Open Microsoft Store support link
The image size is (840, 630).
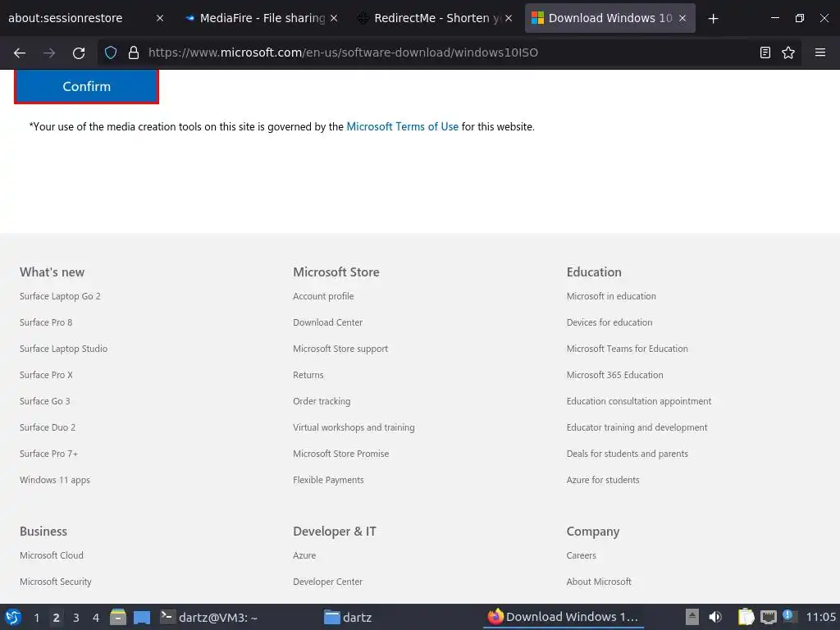[x=340, y=349]
